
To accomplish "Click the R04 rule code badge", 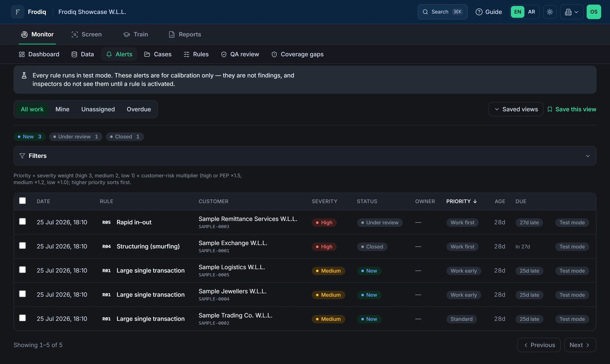I will click(106, 246).
